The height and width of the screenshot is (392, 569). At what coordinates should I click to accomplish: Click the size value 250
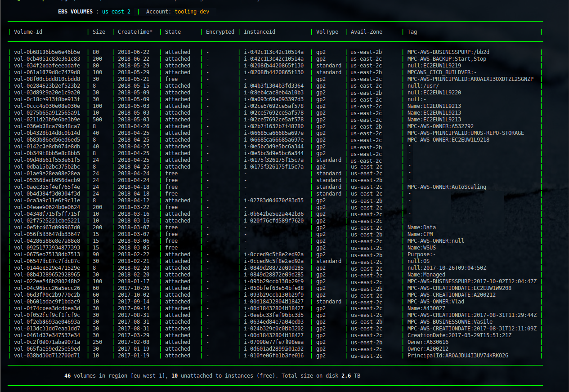[97, 342]
